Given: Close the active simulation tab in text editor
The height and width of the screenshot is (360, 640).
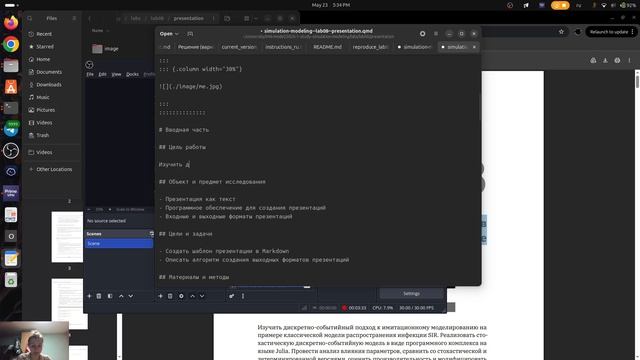Looking at the screenshot, I should 474,47.
